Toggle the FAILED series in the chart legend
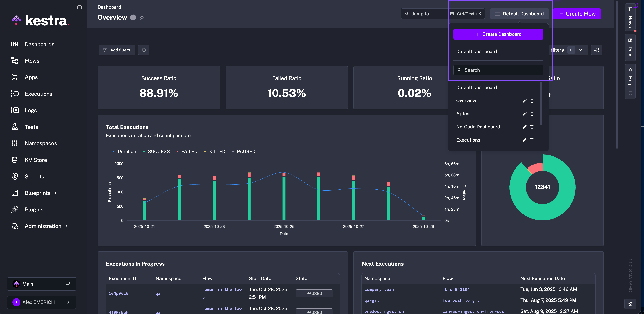Viewport: 644px width, 314px height. (x=190, y=151)
